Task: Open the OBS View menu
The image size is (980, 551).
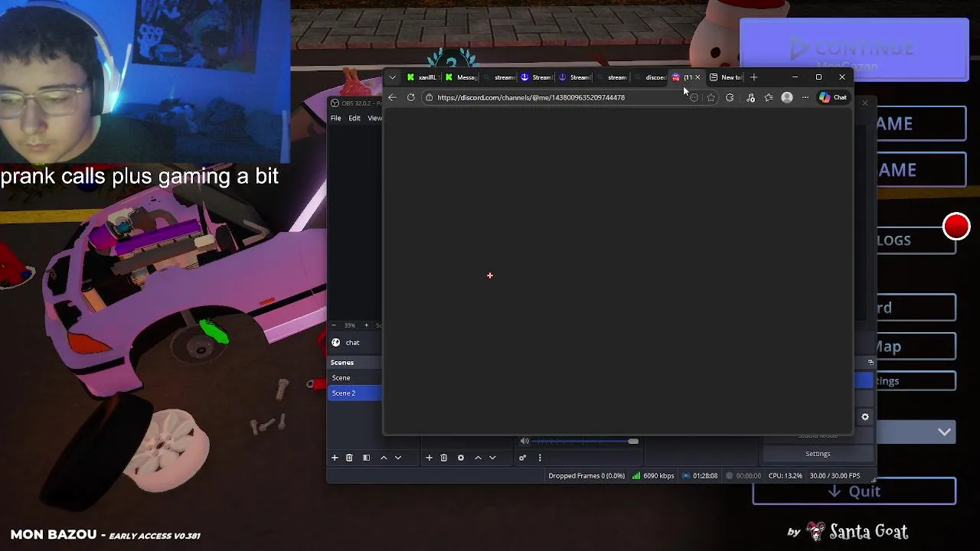Action: 374,118
